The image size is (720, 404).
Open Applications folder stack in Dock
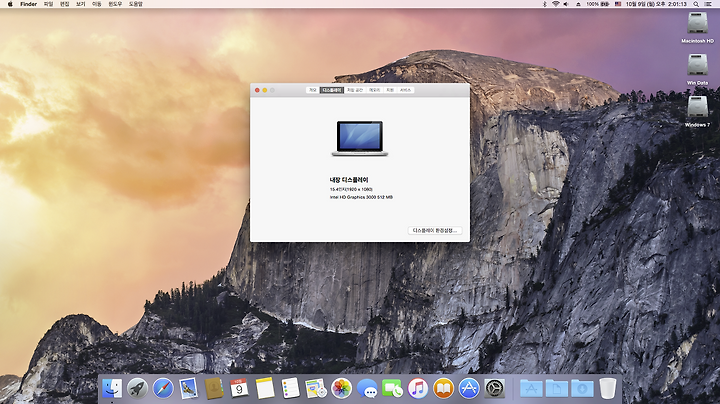point(531,388)
